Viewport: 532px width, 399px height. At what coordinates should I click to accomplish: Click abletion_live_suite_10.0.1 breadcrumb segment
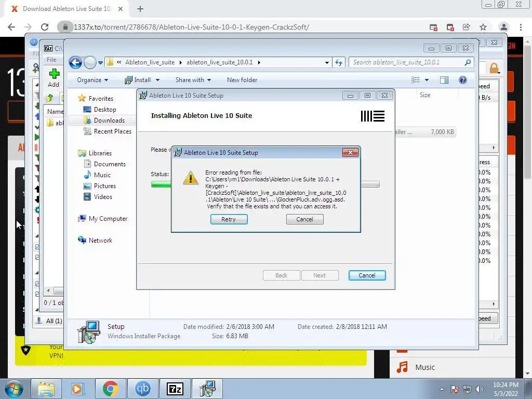point(220,62)
